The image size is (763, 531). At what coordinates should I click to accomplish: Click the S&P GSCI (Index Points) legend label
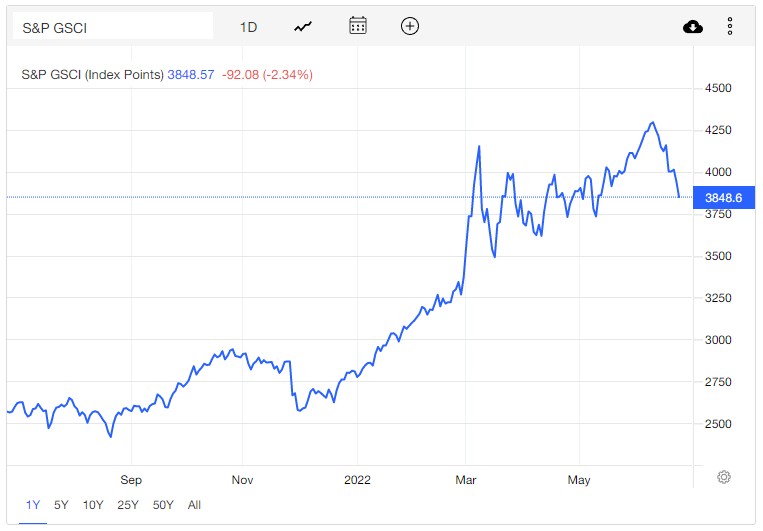click(92, 74)
